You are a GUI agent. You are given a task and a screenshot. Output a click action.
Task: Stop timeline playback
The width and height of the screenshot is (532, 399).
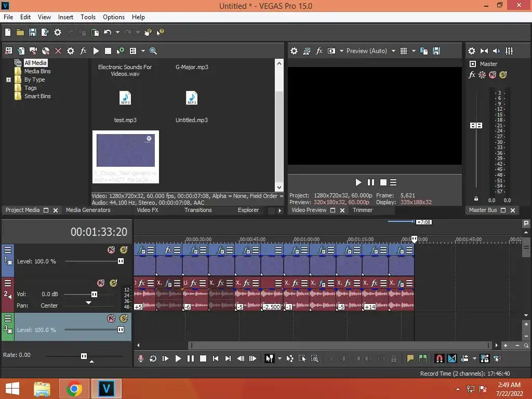point(203,358)
